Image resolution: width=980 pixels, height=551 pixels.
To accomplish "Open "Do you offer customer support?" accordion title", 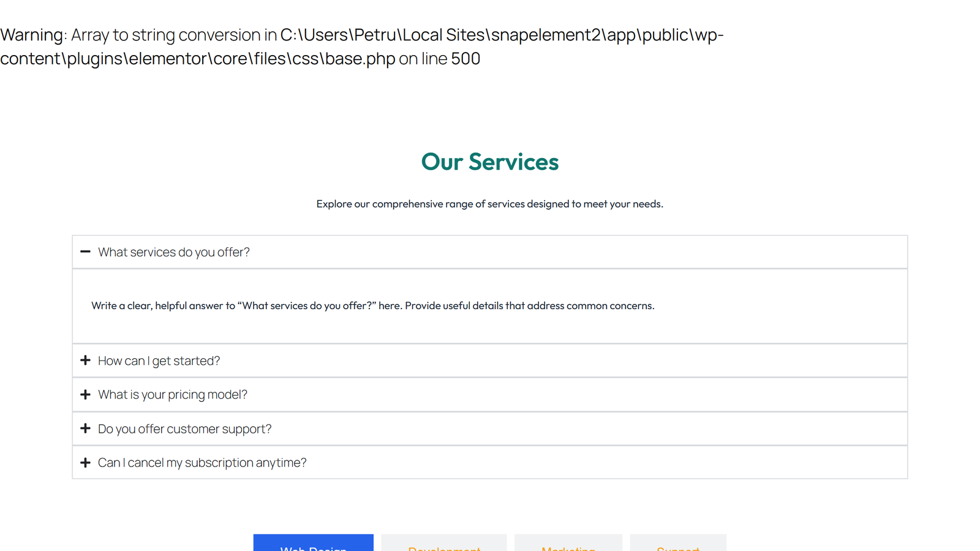I will point(184,429).
